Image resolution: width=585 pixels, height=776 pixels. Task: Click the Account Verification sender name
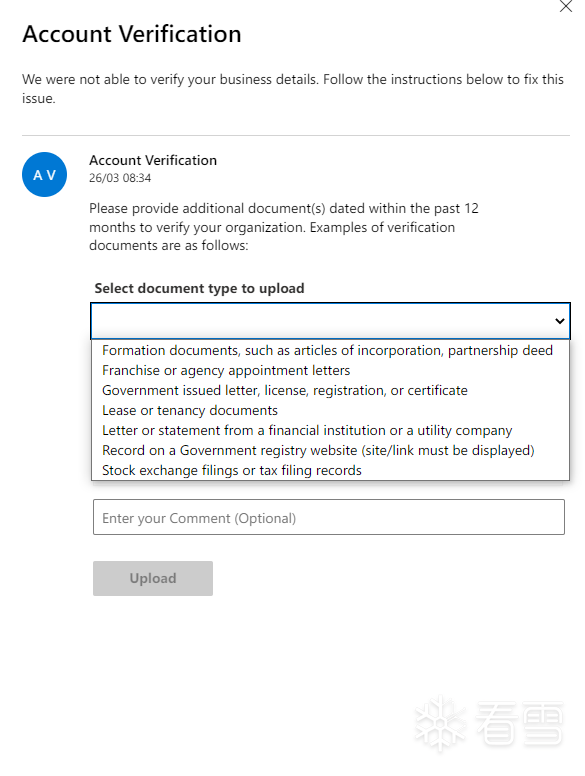pyautogui.click(x=153, y=160)
